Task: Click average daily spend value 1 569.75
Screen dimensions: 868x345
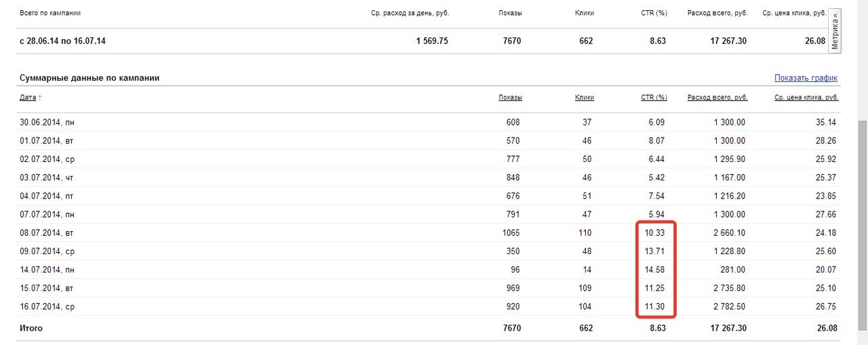Action: click(x=432, y=41)
